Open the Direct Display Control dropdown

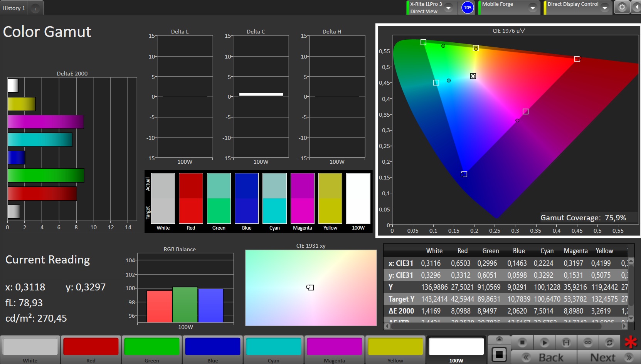coord(605,8)
